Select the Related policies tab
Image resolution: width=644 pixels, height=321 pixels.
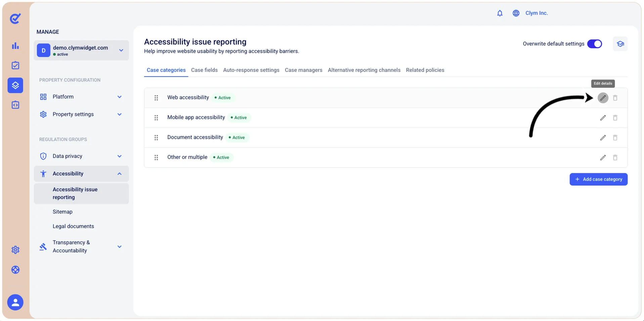tap(425, 70)
